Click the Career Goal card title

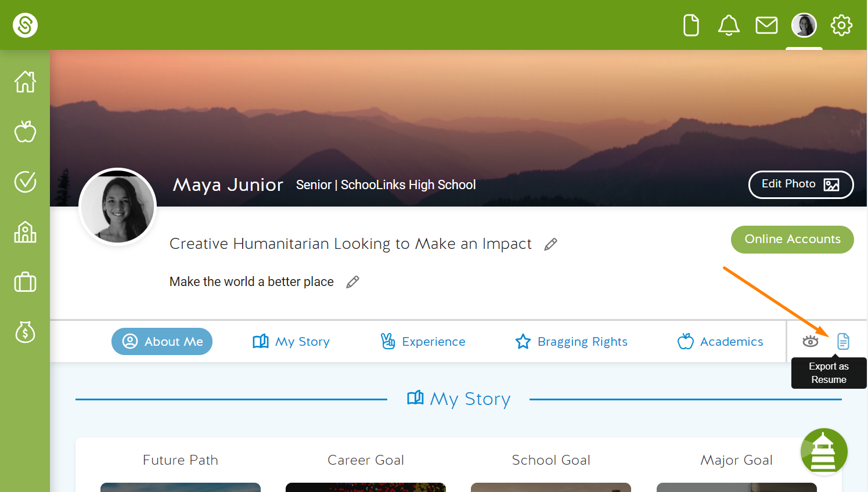pos(366,460)
